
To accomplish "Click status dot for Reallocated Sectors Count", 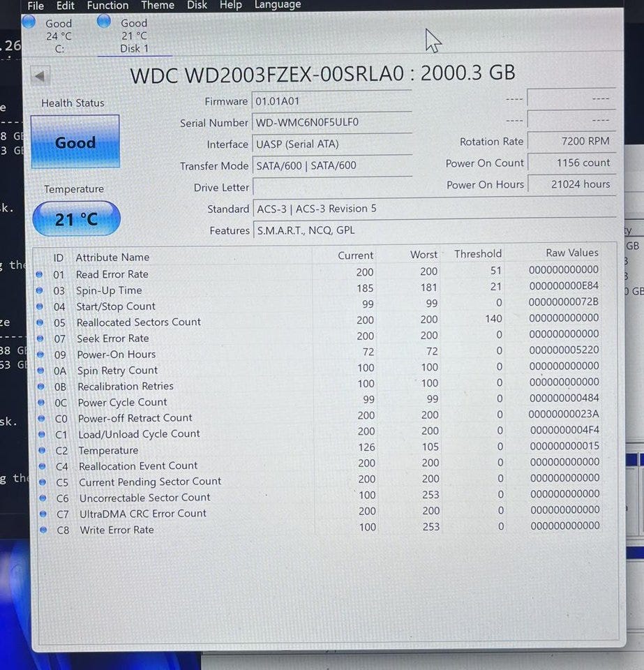I will click(x=40, y=322).
